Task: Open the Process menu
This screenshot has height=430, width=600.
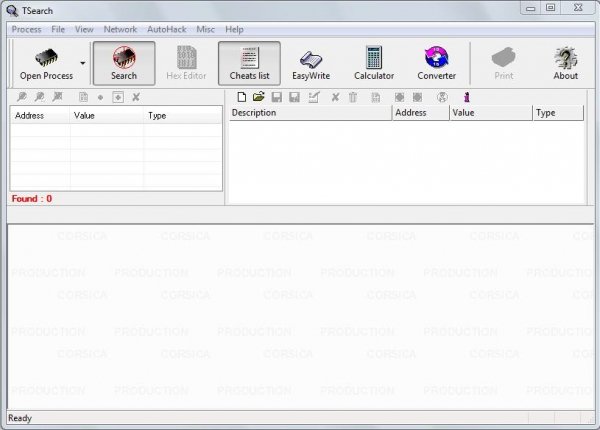Action: pos(26,29)
